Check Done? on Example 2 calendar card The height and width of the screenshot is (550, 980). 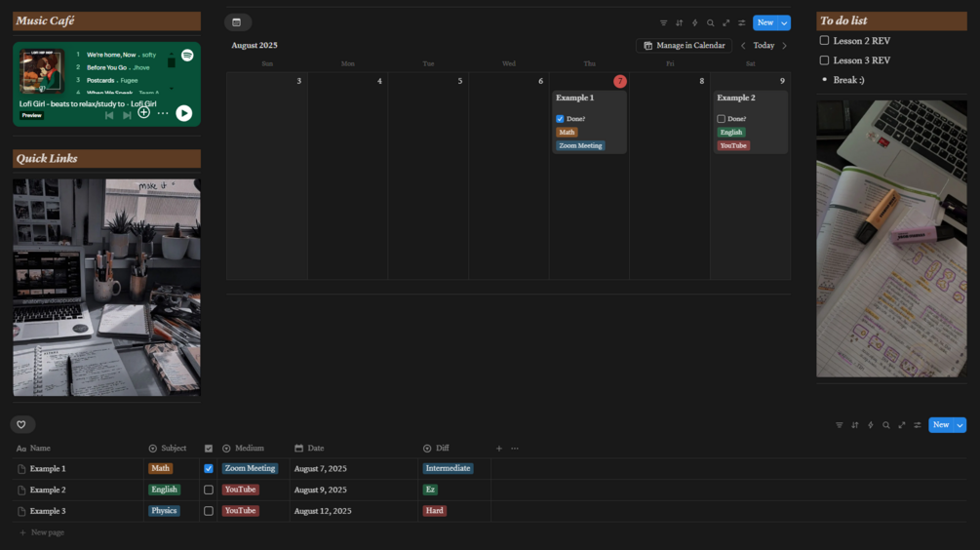tap(722, 119)
